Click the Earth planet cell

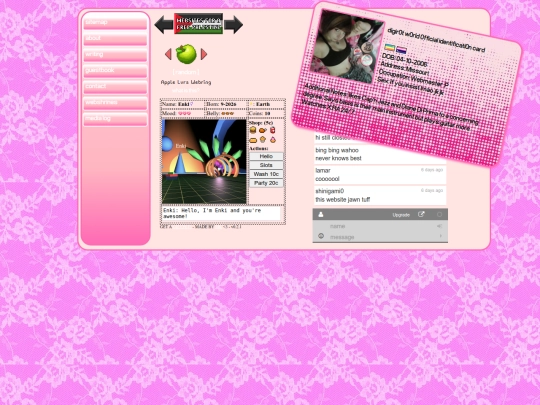(x=266, y=104)
